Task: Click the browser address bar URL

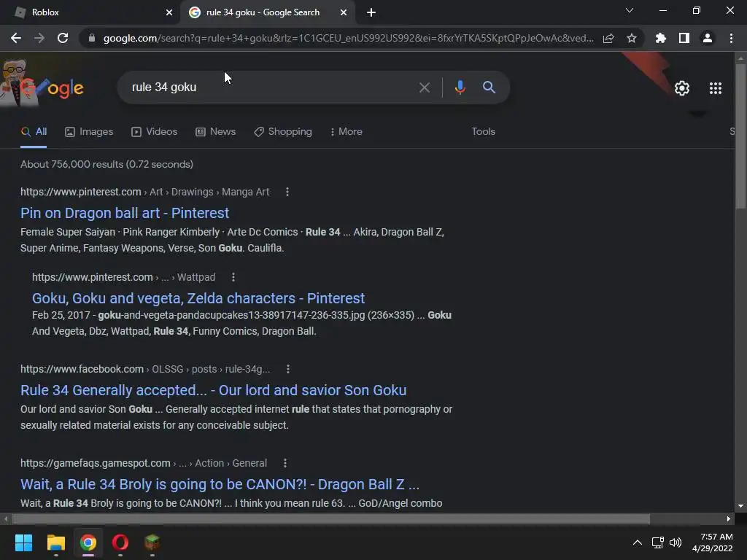Action: [348, 38]
